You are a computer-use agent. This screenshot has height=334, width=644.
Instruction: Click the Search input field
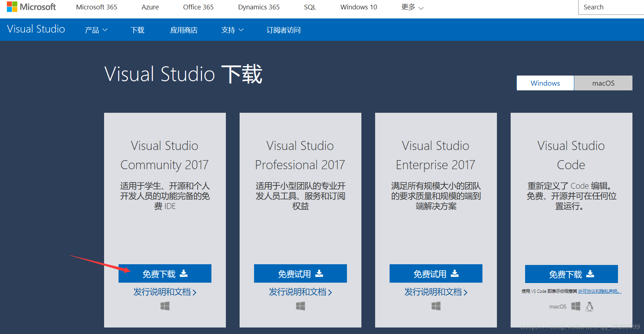tap(611, 7)
